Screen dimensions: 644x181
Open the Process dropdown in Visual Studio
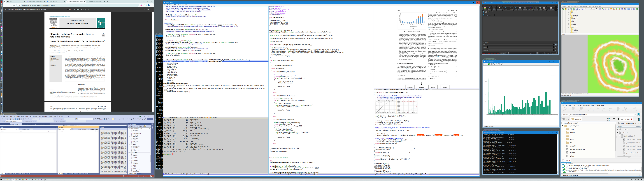coord(14,121)
